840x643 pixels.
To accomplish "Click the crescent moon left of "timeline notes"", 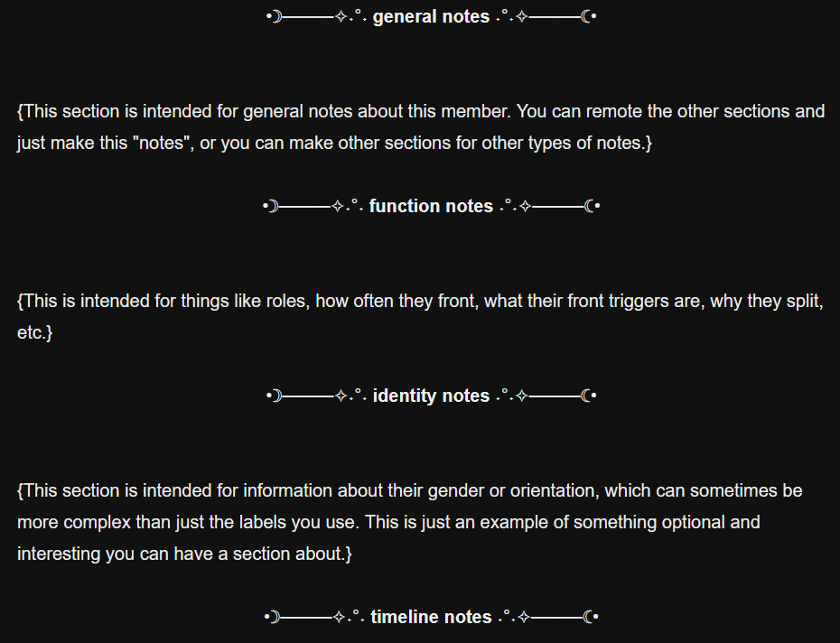I will (275, 617).
